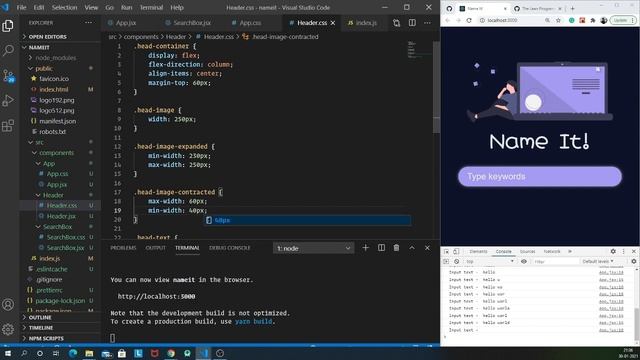
Task: Open Chrome's extensions puzzle icon
Action: click(x=593, y=20)
